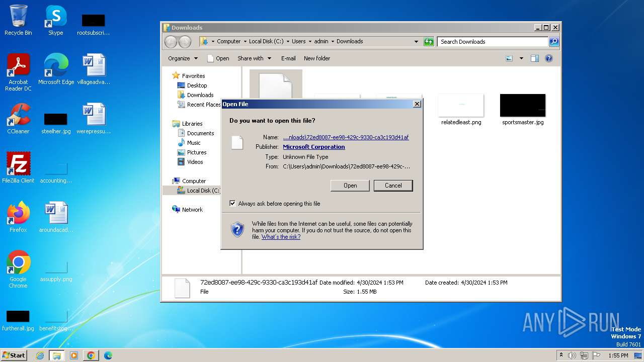This screenshot has width=644, height=362.
Task: Launch Skype from the desktop
Action: [55, 20]
